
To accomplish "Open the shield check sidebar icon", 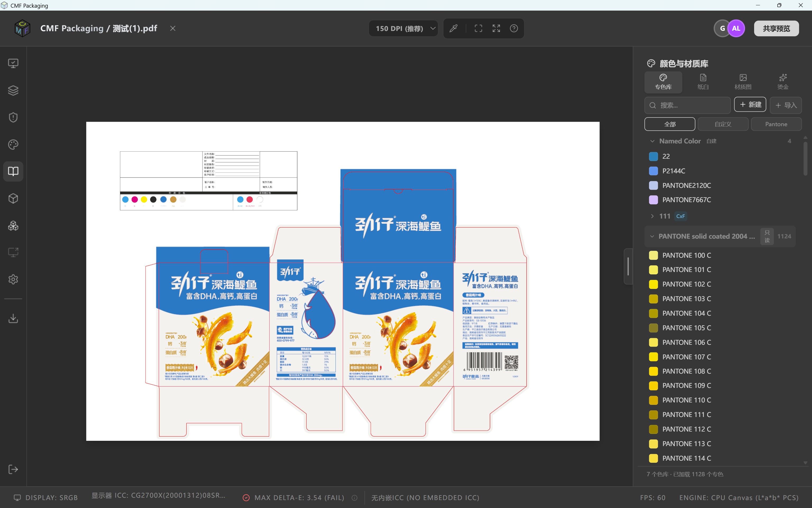I will click(13, 117).
